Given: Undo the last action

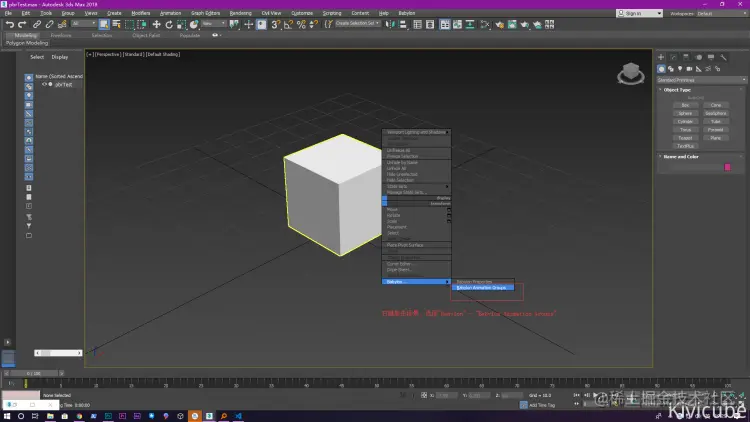Looking at the screenshot, I should [10, 24].
